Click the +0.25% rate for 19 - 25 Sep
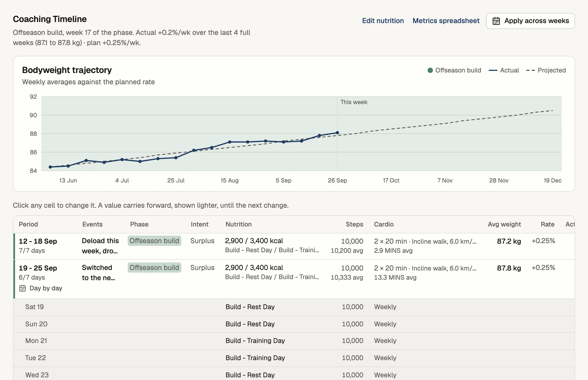The width and height of the screenshot is (588, 380). pos(543,268)
